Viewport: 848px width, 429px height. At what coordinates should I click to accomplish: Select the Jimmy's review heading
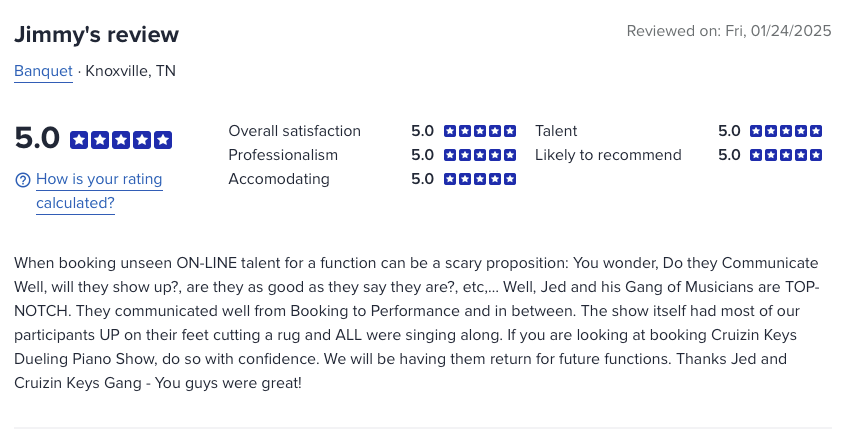96,34
